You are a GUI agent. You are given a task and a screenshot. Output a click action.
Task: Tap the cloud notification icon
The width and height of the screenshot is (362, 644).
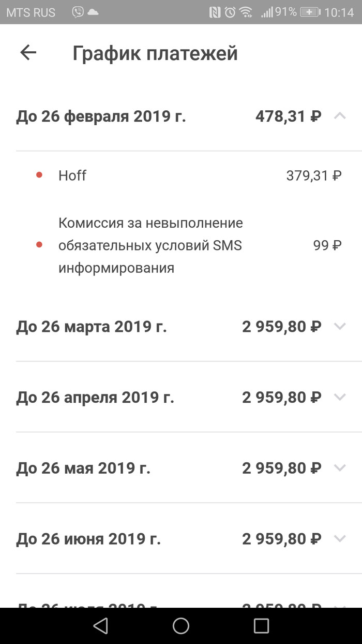coord(93,12)
